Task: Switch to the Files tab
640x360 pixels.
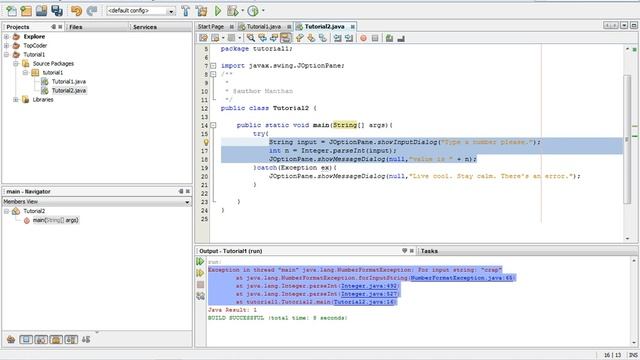Action: 76,27
